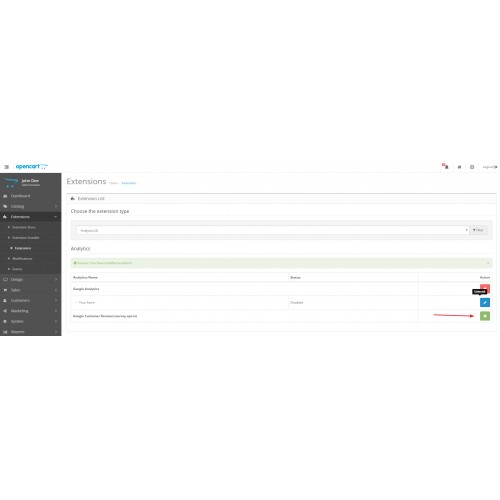The width and height of the screenshot is (500, 500).
Task: Open the extension type dropdown
Action: (273, 230)
